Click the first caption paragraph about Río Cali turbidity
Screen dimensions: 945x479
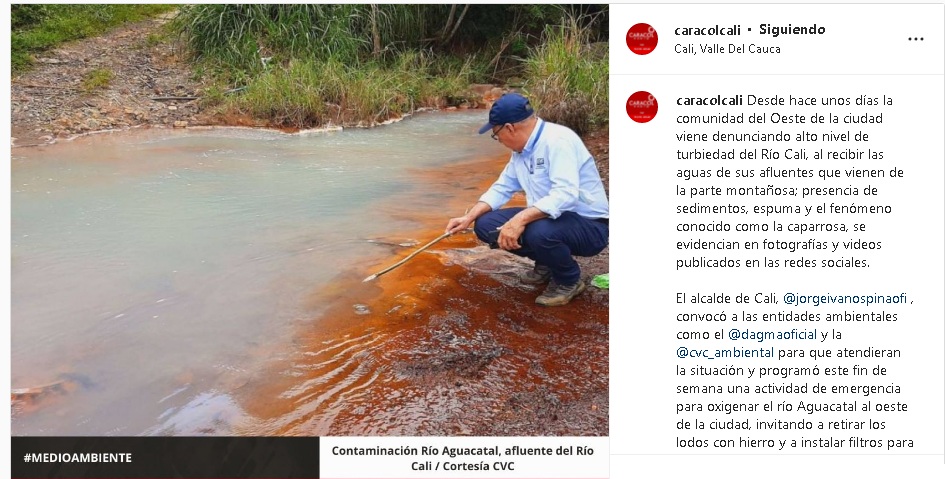click(790, 181)
